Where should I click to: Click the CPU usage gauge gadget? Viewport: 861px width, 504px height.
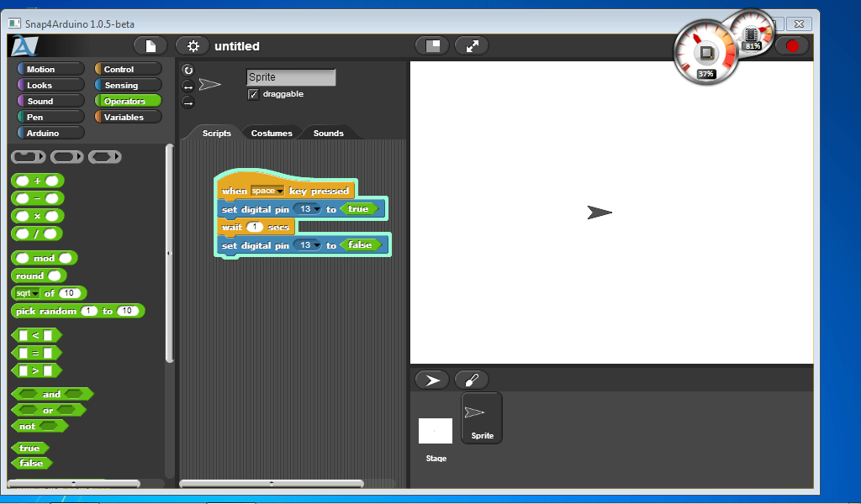tap(706, 53)
